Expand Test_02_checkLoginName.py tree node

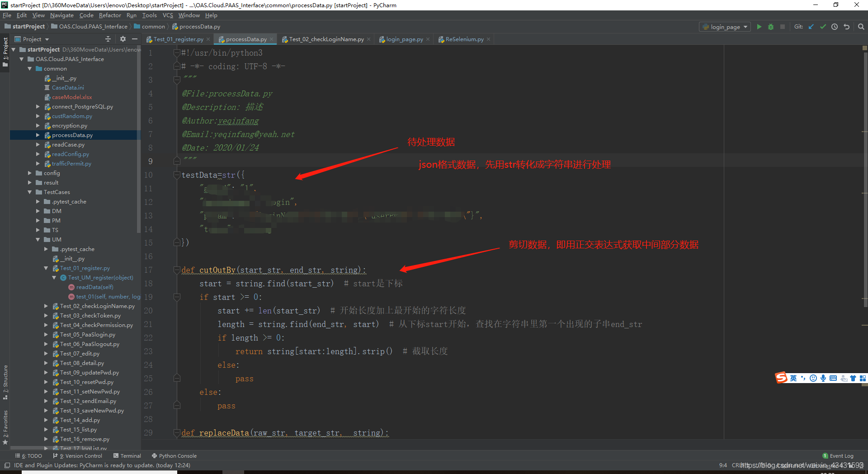[x=46, y=306]
